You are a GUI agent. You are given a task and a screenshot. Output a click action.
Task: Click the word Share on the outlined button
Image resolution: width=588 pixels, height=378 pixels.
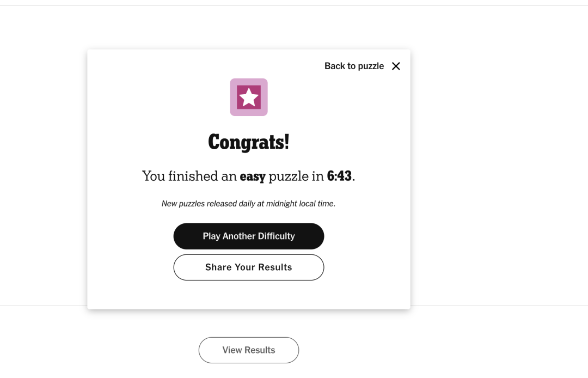click(218, 267)
